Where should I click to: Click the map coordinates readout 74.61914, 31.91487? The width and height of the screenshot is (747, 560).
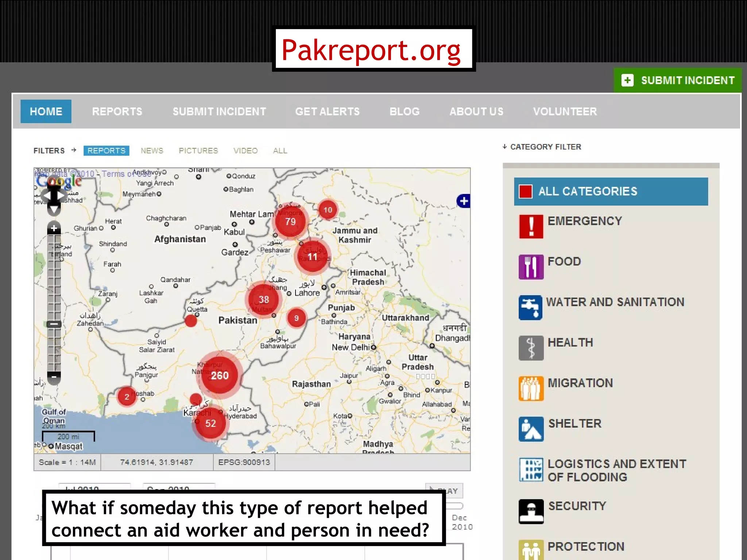(156, 462)
